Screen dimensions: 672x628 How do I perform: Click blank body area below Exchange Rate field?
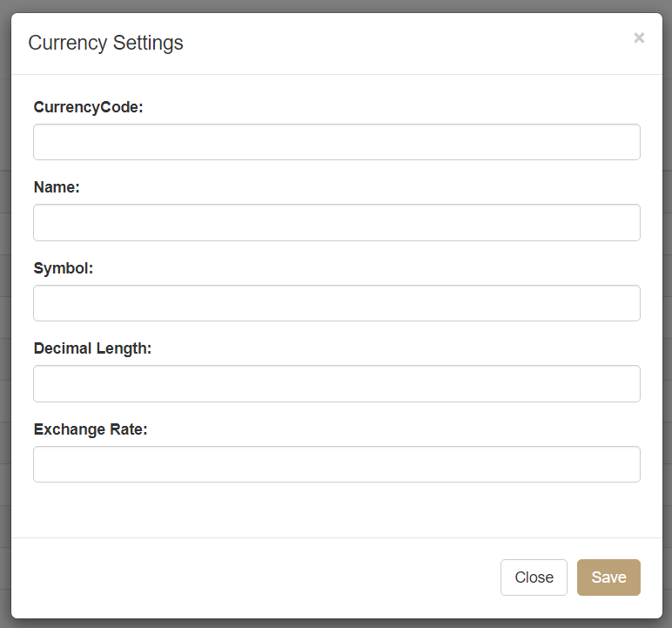[336, 511]
